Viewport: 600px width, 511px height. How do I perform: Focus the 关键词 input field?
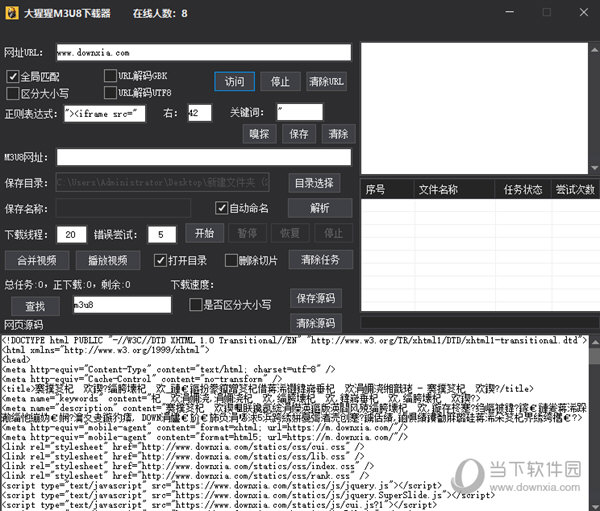coord(300,112)
